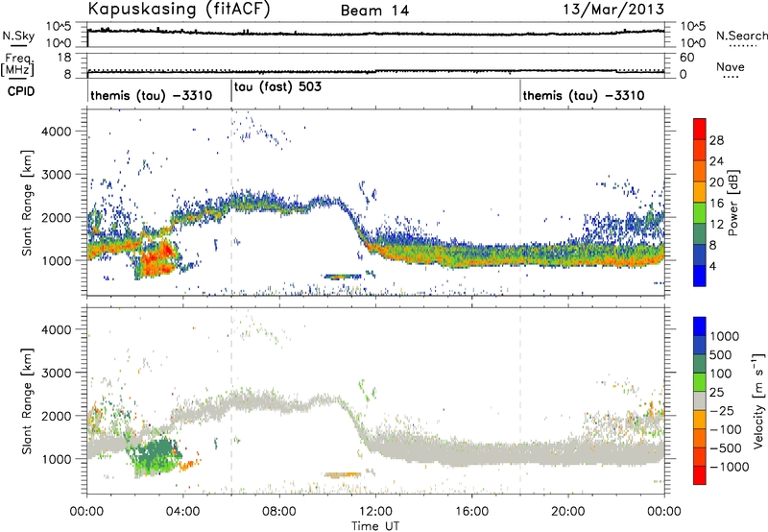
Task: Click the CPID row label
Action: (21, 91)
